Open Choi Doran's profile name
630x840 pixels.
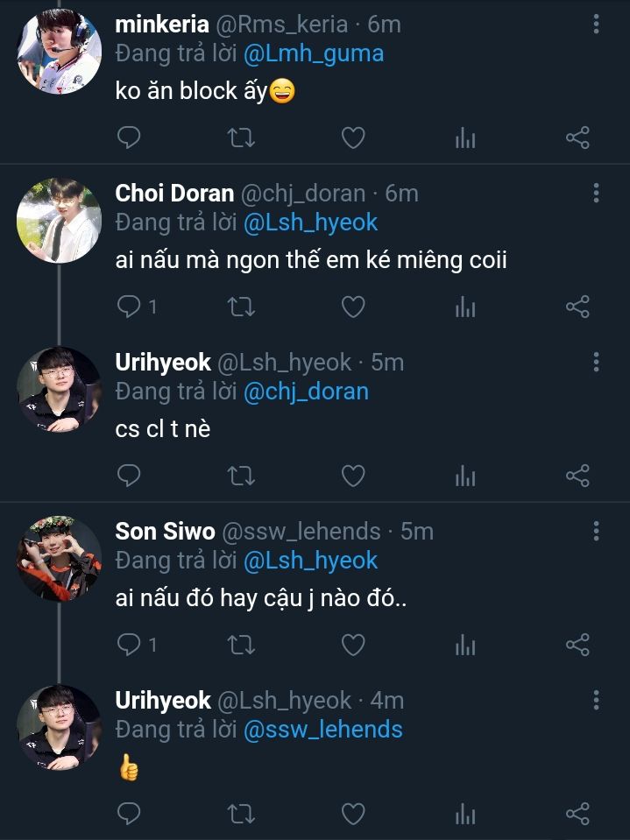pos(174,193)
